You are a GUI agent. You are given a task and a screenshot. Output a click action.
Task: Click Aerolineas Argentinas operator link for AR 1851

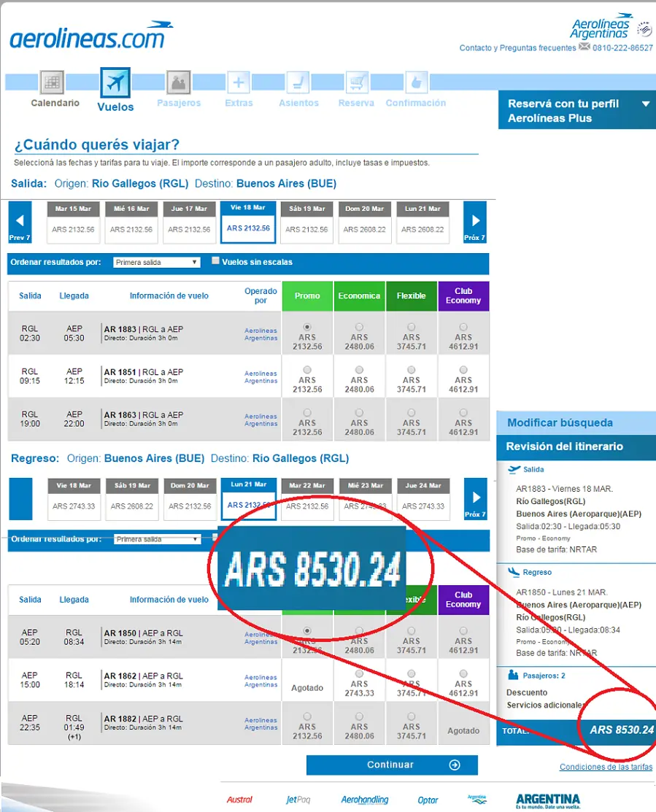coord(261,377)
